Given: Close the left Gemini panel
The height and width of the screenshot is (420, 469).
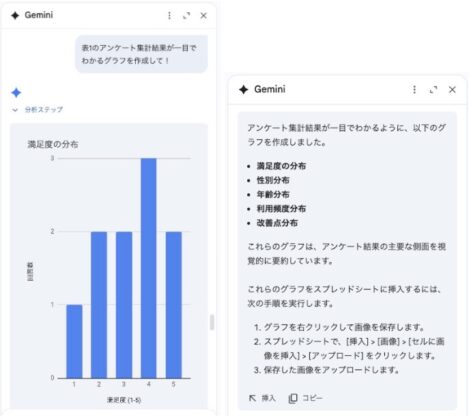Looking at the screenshot, I should 203,15.
